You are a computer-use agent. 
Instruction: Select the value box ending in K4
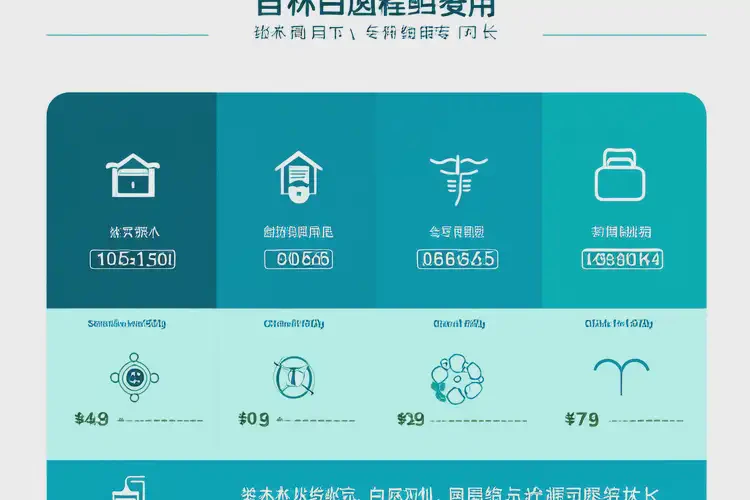tap(622, 260)
